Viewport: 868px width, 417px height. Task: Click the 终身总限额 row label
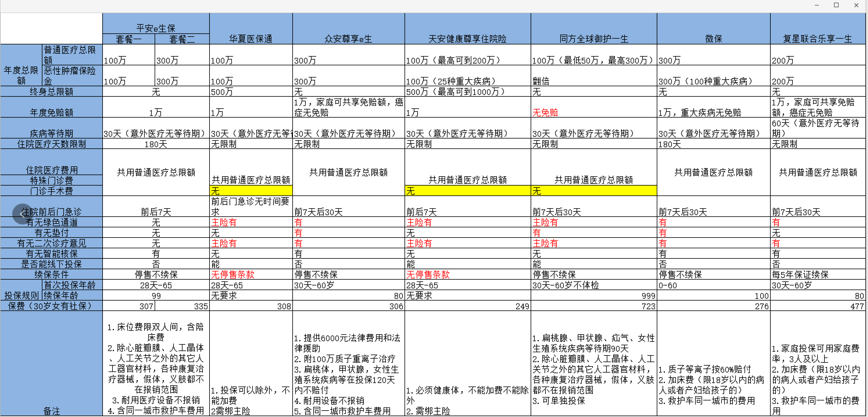[x=51, y=91]
